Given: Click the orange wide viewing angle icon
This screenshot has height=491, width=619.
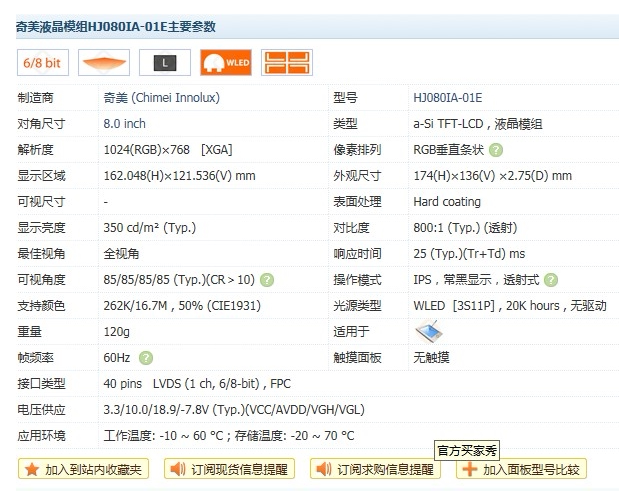Looking at the screenshot, I should click(104, 62).
